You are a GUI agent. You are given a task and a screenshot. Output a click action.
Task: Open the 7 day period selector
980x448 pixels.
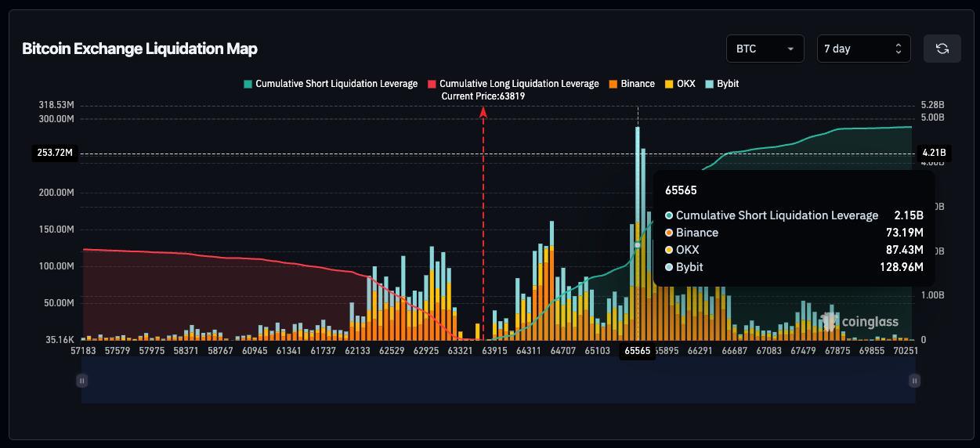[x=864, y=49]
